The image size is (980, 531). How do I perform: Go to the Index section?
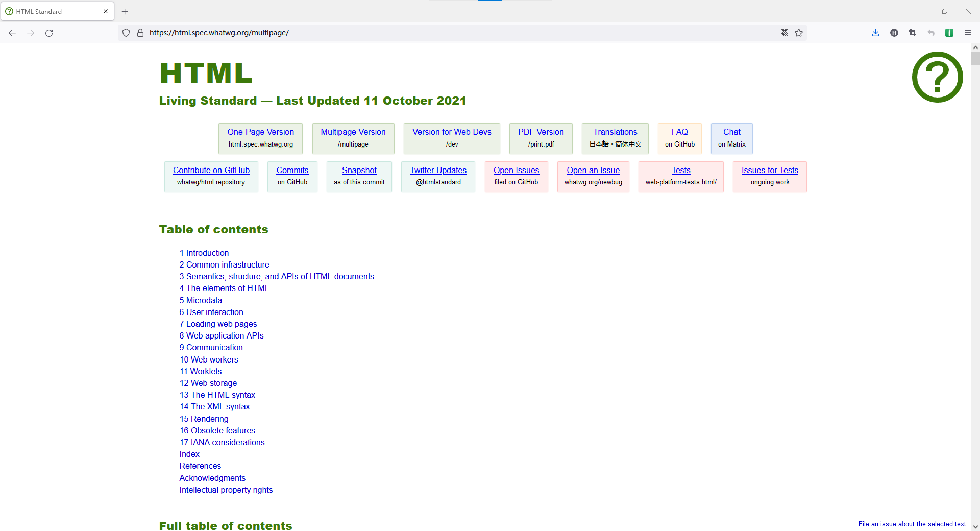(x=189, y=454)
